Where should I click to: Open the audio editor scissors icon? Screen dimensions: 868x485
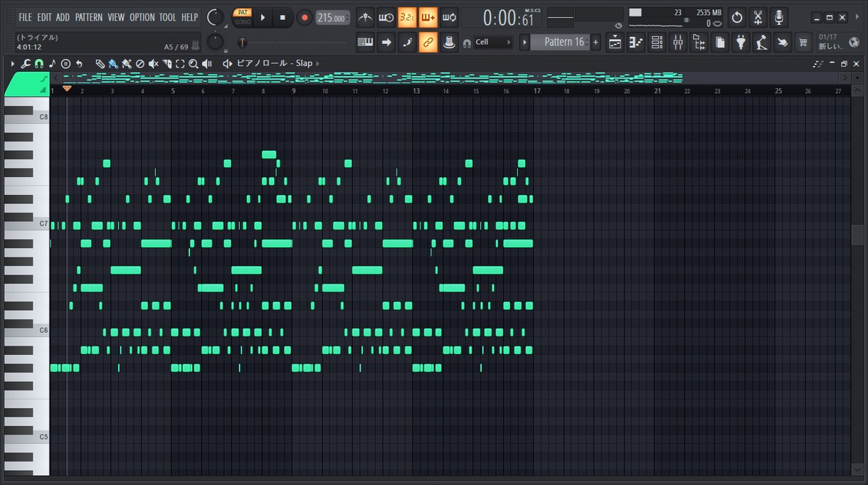tap(758, 17)
